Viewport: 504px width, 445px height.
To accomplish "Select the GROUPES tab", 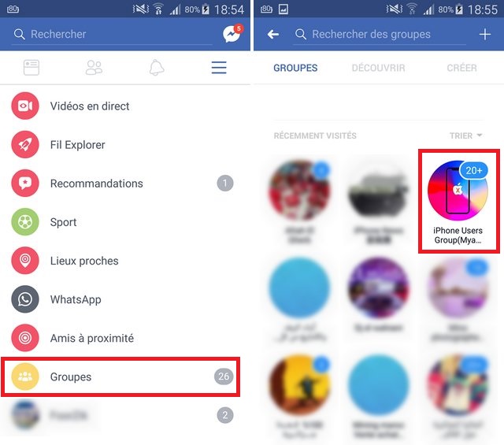I will click(295, 68).
